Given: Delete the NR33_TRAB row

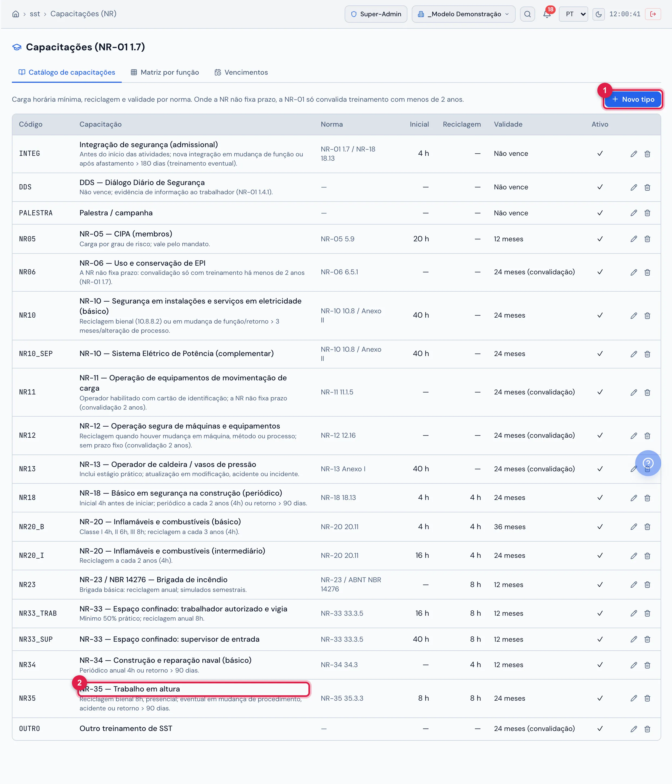Looking at the screenshot, I should [647, 613].
